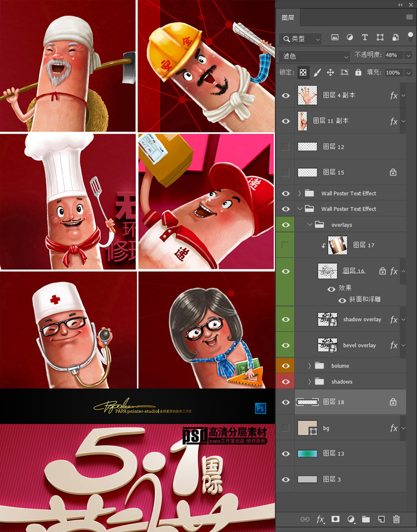Open the layers panel flyout menu

[410, 17]
